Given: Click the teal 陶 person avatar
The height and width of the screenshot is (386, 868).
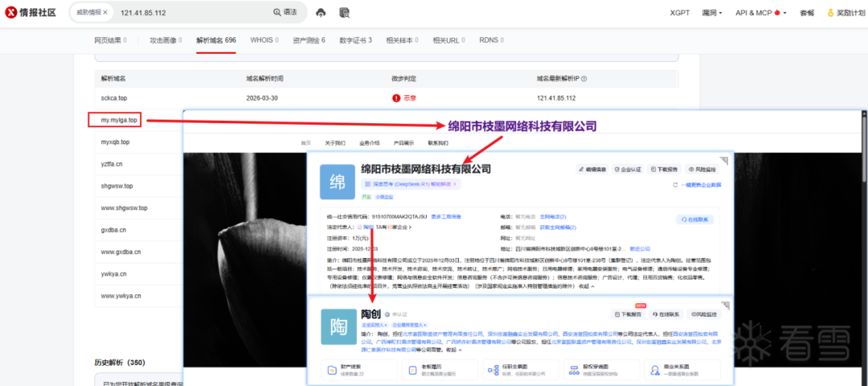Looking at the screenshot, I should (338, 327).
